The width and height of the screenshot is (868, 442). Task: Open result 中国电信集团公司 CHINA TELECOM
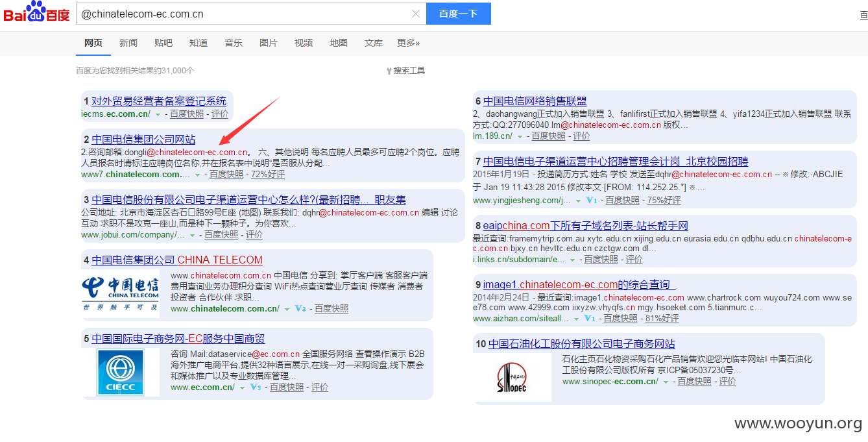(177, 260)
